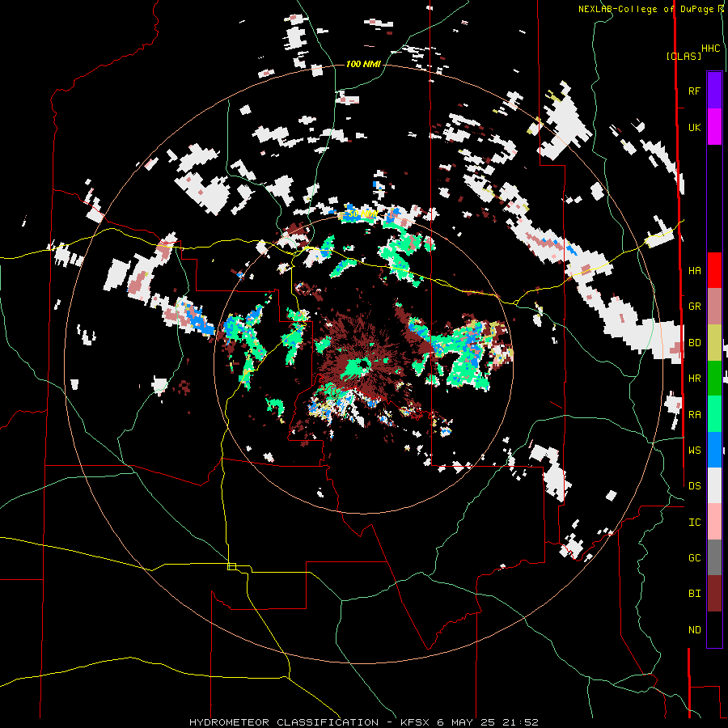Click the light green RA legend swatch

click(714, 414)
